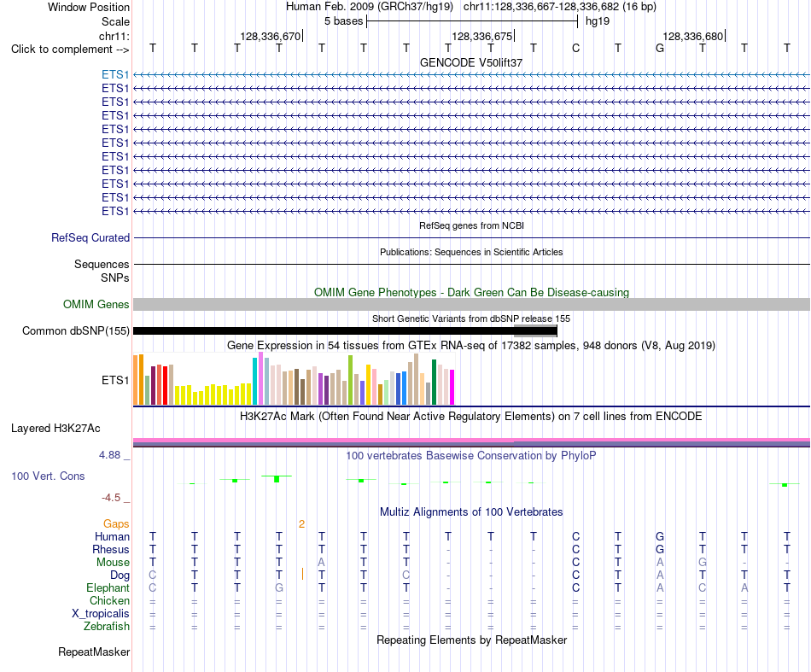This screenshot has width=811, height=672.
Task: Click the 'chr11:' ruler label
Action: tap(114, 36)
